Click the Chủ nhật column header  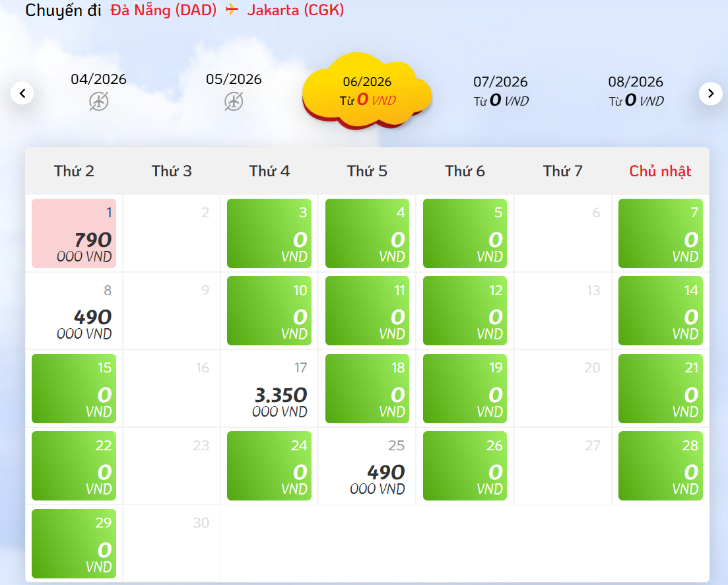(x=660, y=171)
